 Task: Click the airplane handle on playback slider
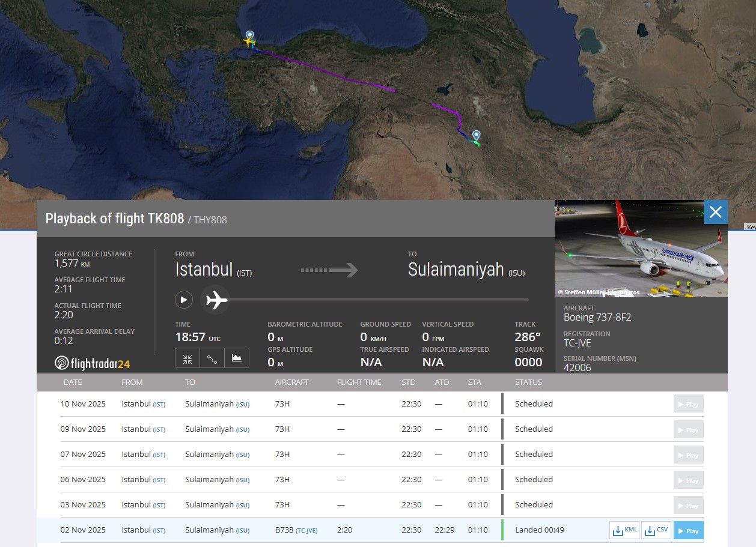click(x=216, y=299)
